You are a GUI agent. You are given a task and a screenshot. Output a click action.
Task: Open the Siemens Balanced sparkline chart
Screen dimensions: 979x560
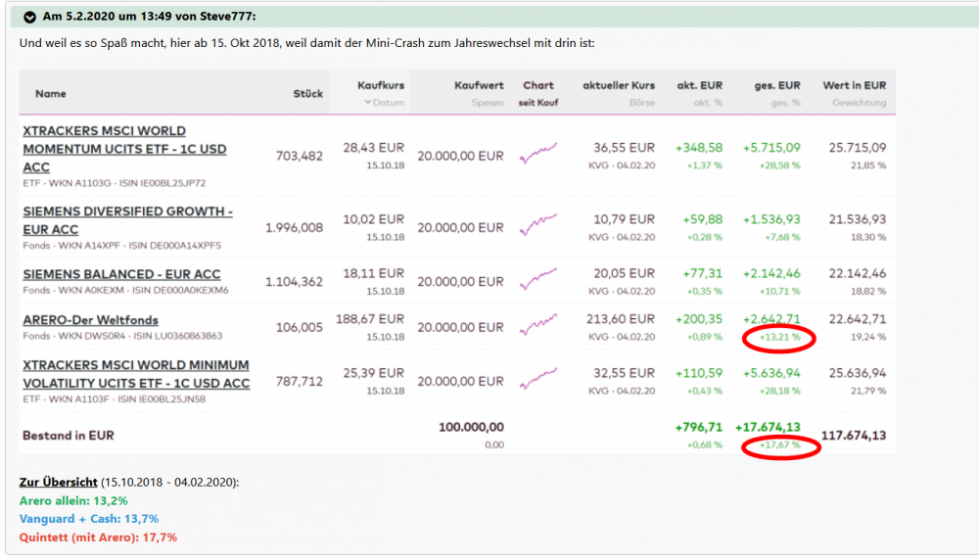coord(537,279)
